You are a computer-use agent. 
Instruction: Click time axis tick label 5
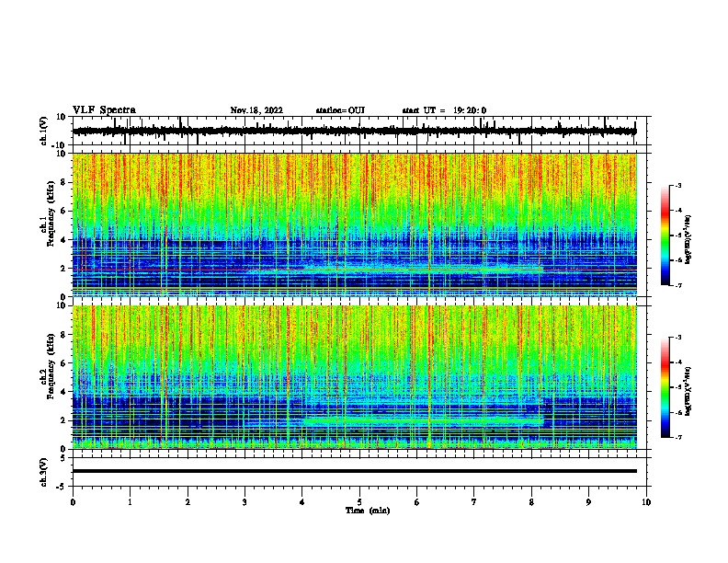click(x=359, y=502)
